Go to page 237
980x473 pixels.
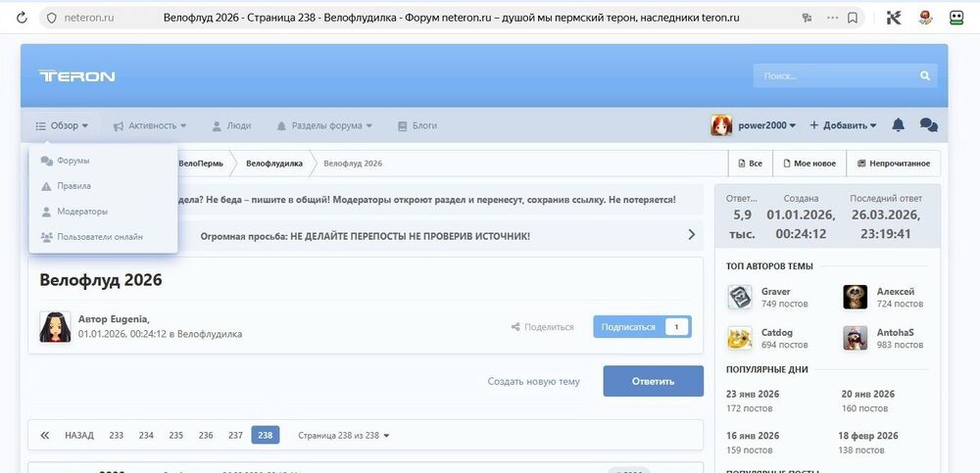pos(235,436)
